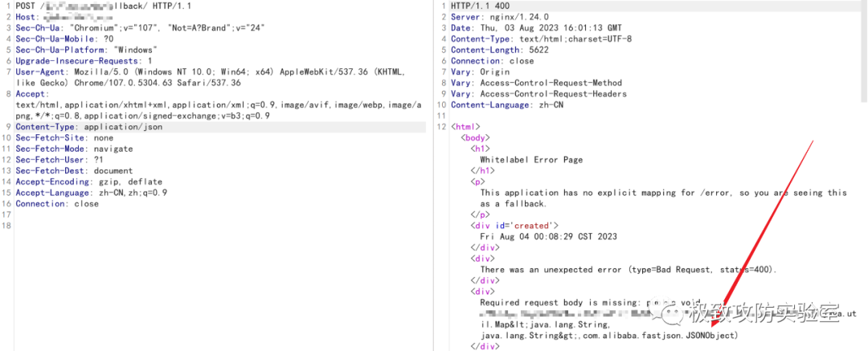Select the Upgrade-Insecure-Requests header
Screen dimensions: 868x351
84,61
